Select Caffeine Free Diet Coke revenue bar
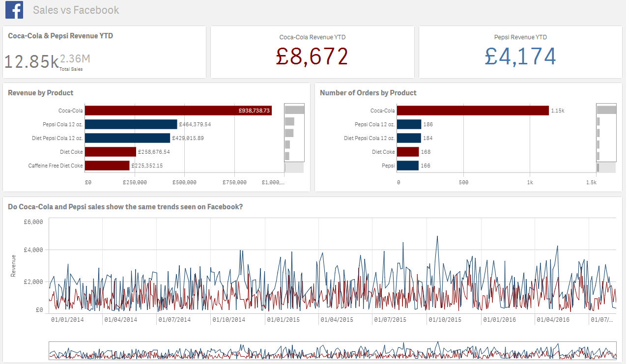The image size is (626, 364). pyautogui.click(x=107, y=166)
